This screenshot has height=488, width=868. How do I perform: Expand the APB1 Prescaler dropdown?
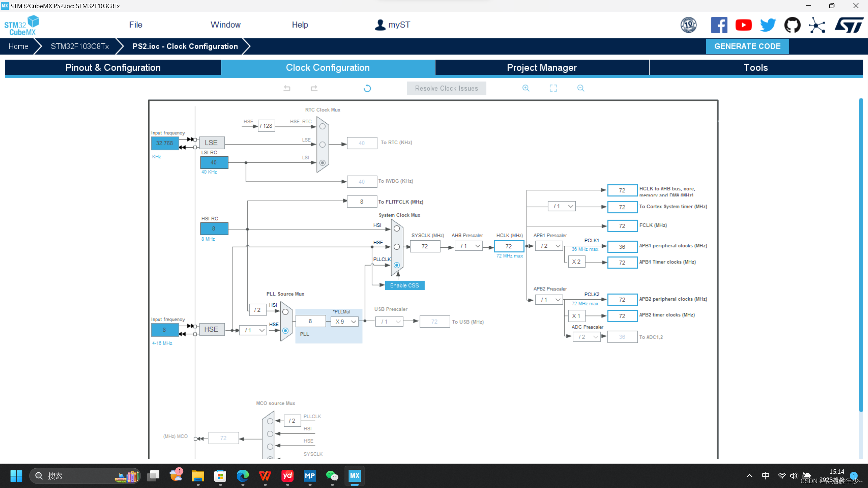[549, 246]
